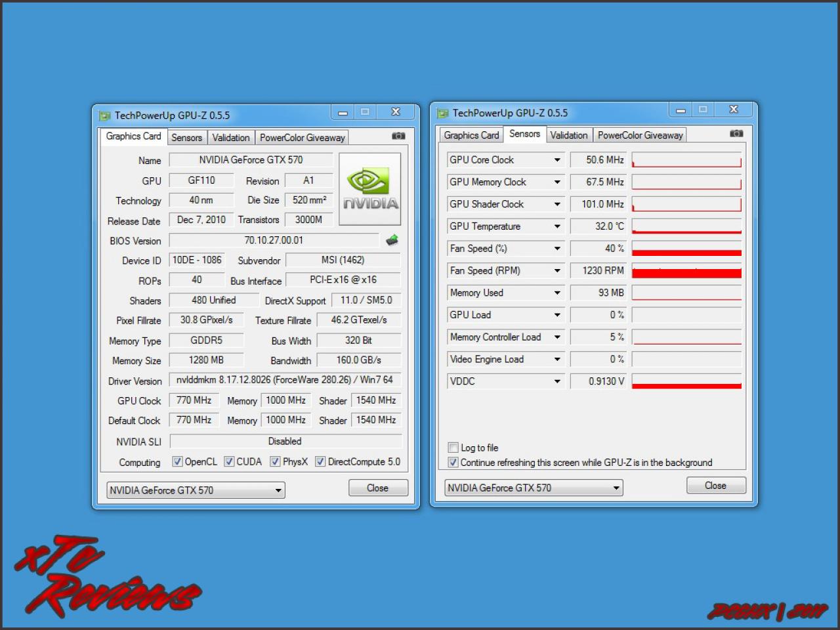Viewport: 840px width, 630px height.
Task: Minimize the Sensors GPU-Z window
Action: pyautogui.click(x=681, y=110)
